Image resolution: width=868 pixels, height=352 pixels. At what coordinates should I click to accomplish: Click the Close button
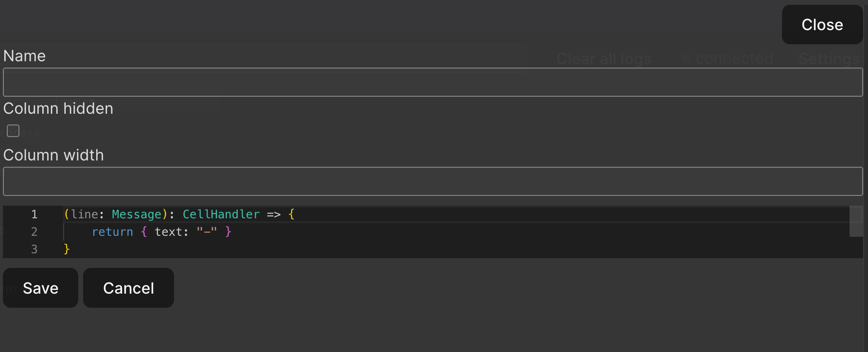(x=822, y=25)
